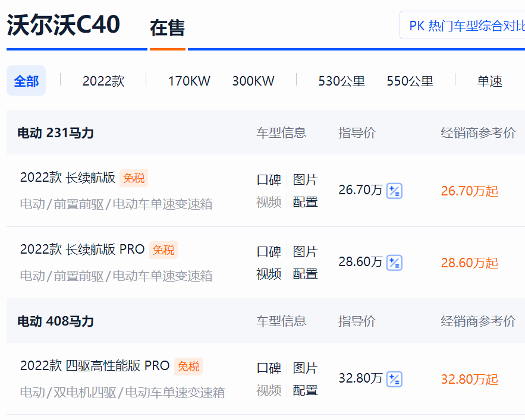View 配置 for 四驱高性能版 PRO
Viewport: 525px width, 420px height.
(x=305, y=390)
